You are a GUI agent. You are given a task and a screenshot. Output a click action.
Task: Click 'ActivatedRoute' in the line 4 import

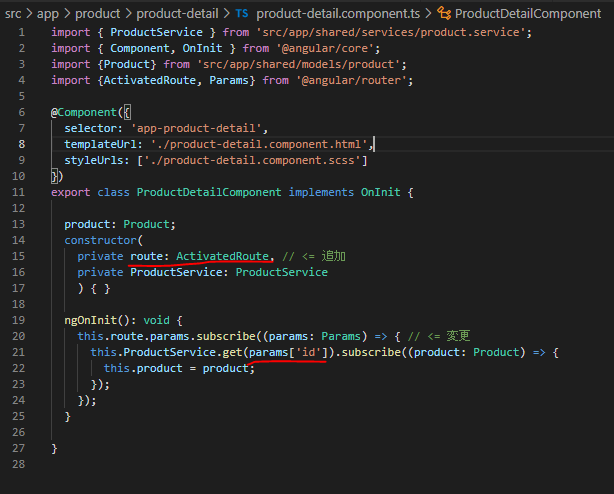tap(149, 80)
